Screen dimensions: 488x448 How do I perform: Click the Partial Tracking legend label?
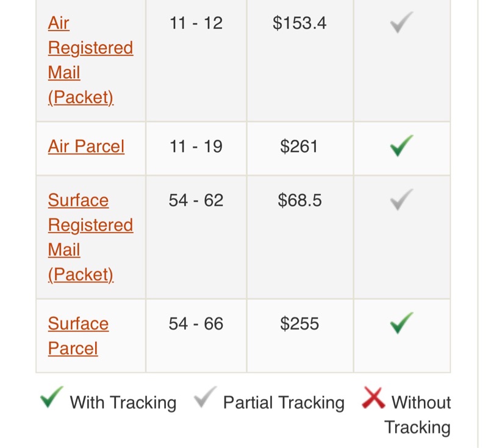tap(284, 403)
